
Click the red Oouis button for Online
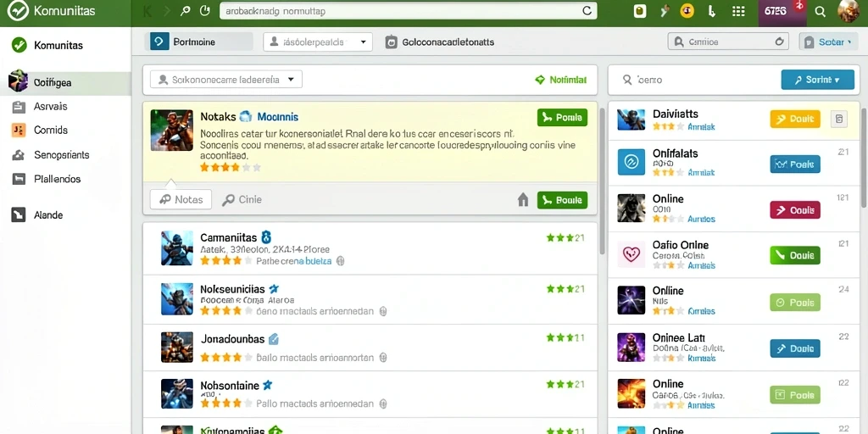click(795, 210)
